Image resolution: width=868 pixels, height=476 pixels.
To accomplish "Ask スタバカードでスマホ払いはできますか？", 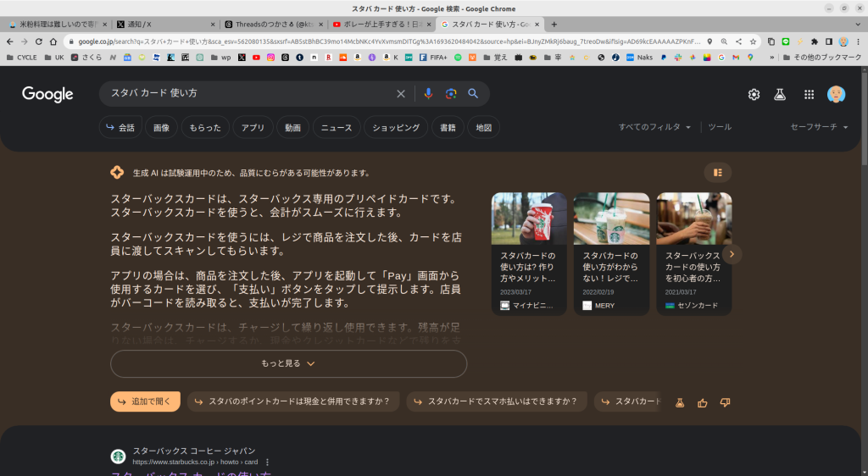I will click(497, 401).
